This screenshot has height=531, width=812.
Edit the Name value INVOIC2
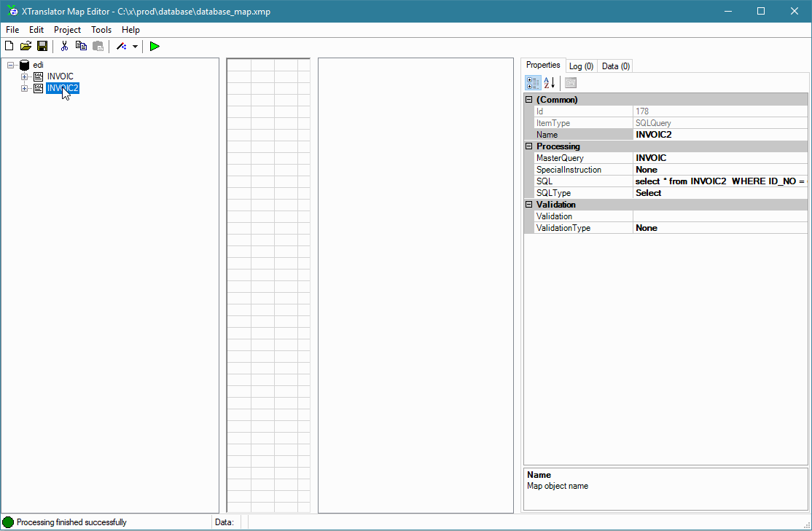720,135
